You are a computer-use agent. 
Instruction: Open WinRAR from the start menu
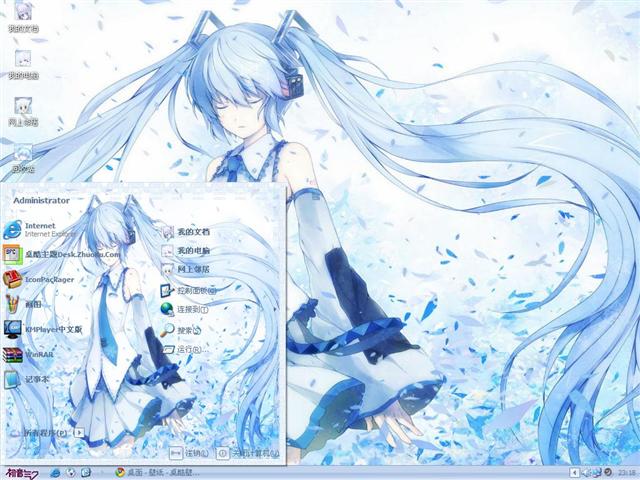pyautogui.click(x=29, y=354)
